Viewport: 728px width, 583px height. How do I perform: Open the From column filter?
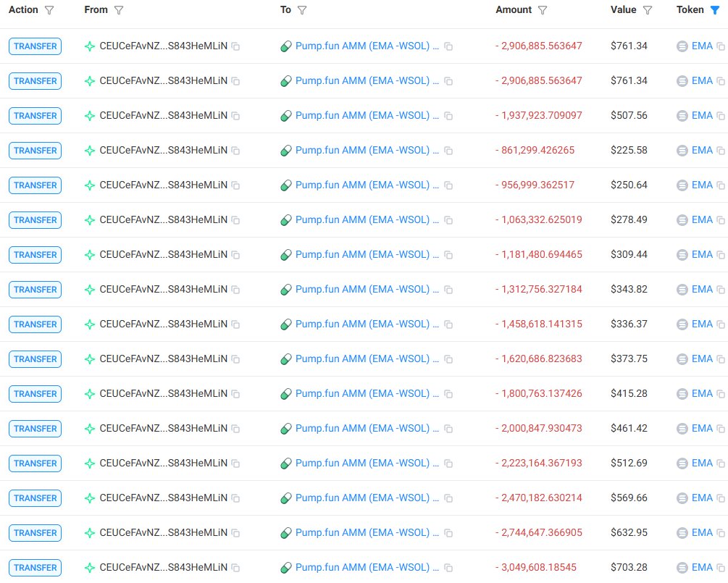point(119,10)
